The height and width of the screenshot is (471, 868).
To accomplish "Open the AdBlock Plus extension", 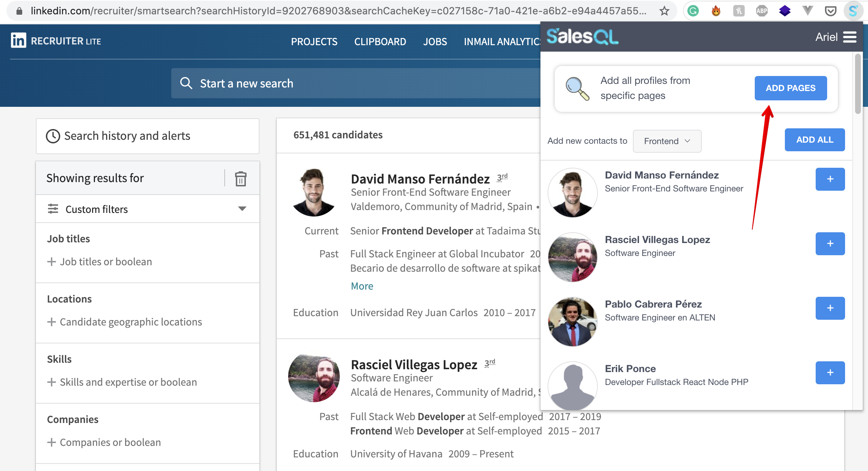I will coord(762,11).
